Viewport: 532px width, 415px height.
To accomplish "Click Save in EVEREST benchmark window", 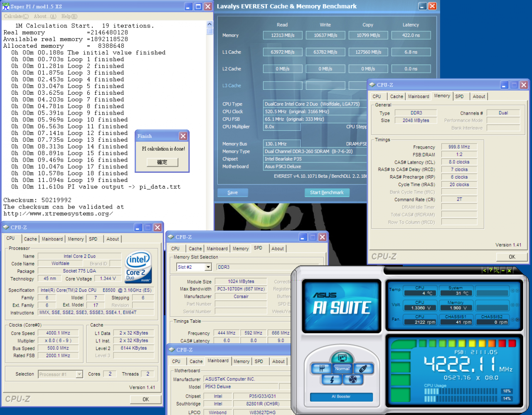I will [x=233, y=192].
